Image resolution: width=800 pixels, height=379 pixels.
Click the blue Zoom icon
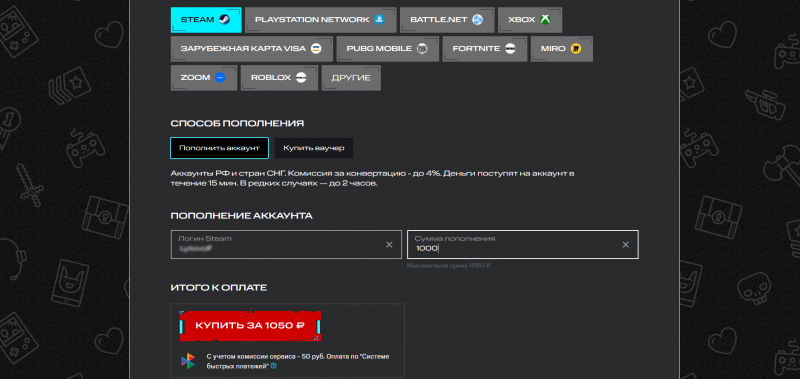coord(220,78)
